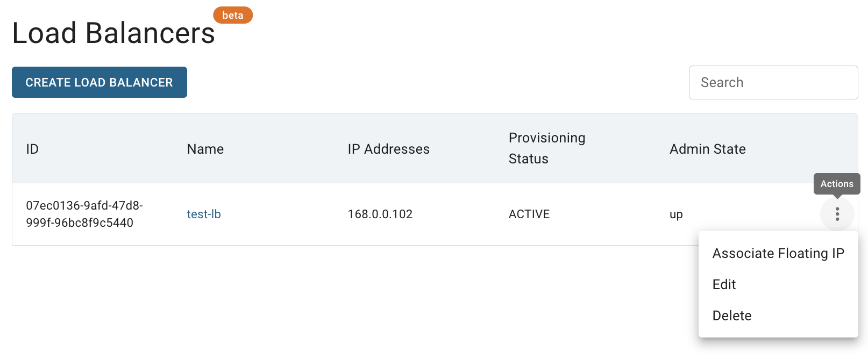Sort by Provisioning Status column header
The image size is (868, 359).
tap(547, 148)
